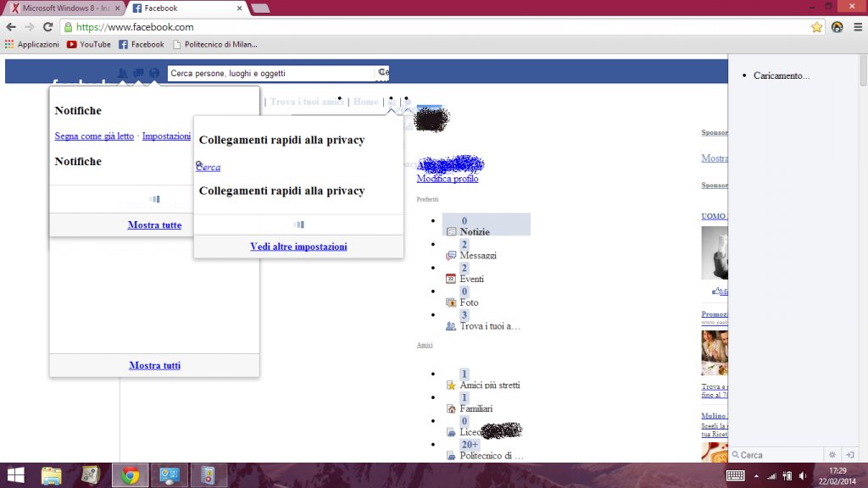
Task: Click the battery icon in system tray
Action: coord(787,476)
